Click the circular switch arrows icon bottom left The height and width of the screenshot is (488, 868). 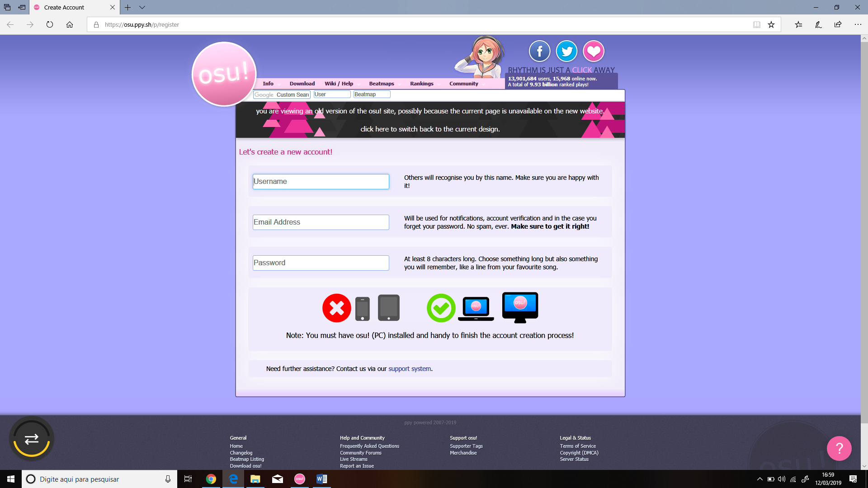click(32, 437)
